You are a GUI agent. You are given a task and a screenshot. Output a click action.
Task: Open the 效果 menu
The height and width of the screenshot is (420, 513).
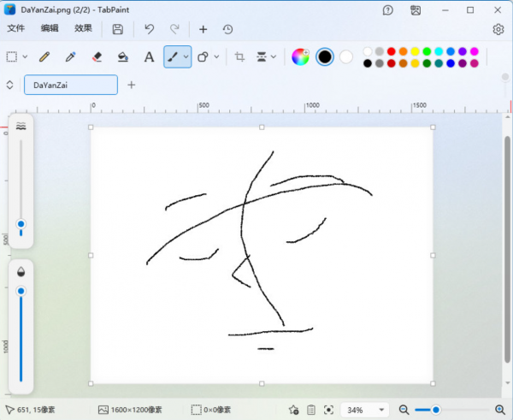click(83, 28)
